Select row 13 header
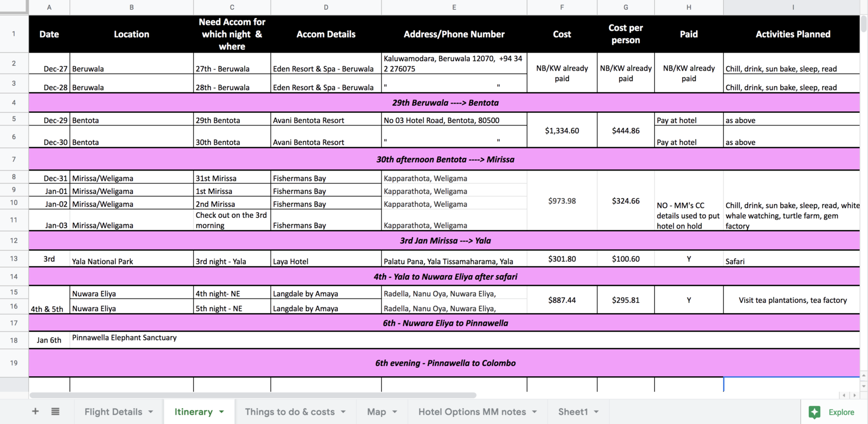The width and height of the screenshot is (868, 424). 14,258
